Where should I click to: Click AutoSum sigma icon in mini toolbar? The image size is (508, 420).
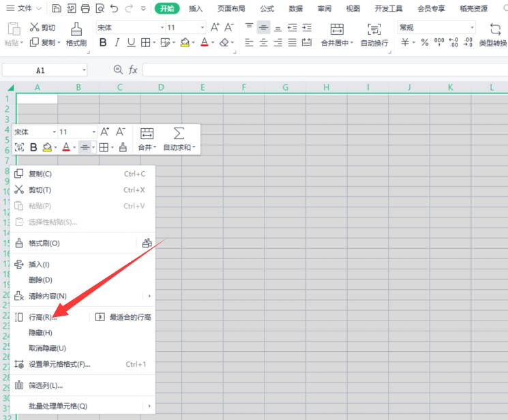pyautogui.click(x=179, y=134)
